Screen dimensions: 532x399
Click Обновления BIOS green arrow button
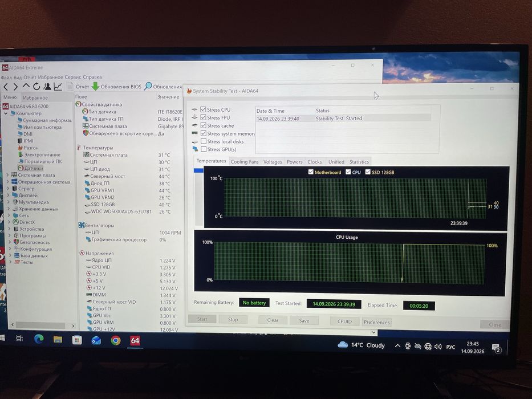pyautogui.click(x=116, y=87)
